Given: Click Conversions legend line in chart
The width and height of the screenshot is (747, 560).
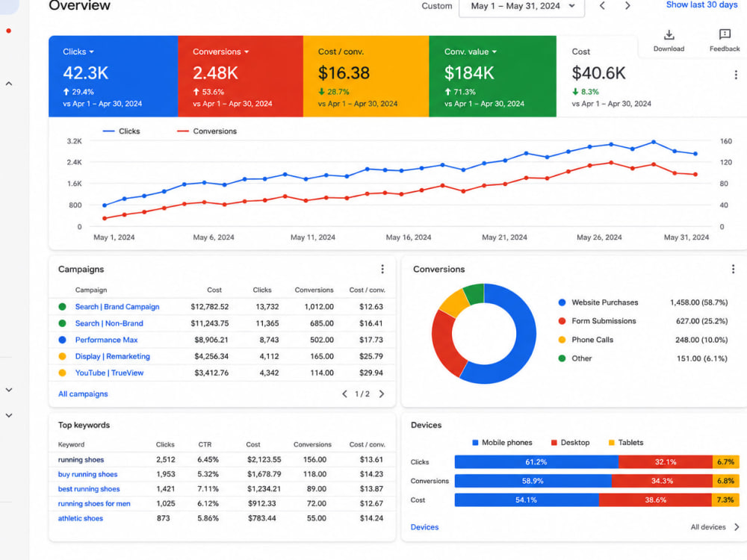Looking at the screenshot, I should (183, 131).
